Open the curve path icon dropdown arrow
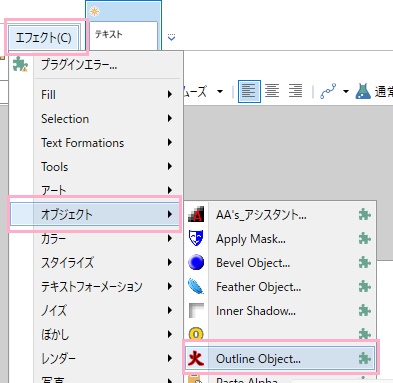The width and height of the screenshot is (393, 383). pos(346,91)
